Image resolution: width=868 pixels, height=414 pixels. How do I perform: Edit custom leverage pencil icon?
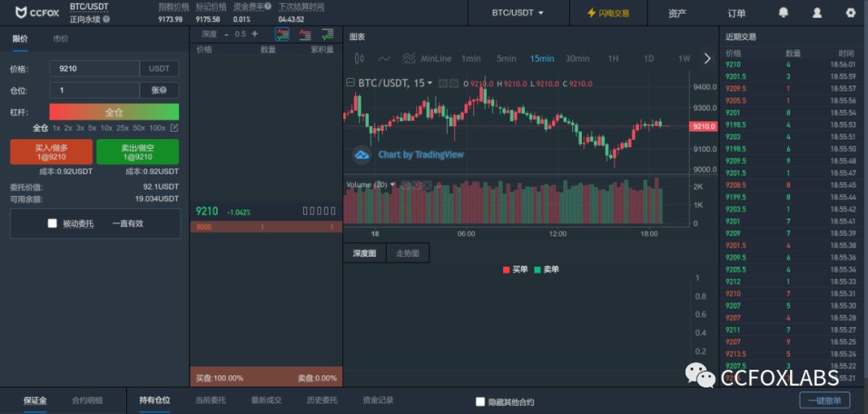174,128
